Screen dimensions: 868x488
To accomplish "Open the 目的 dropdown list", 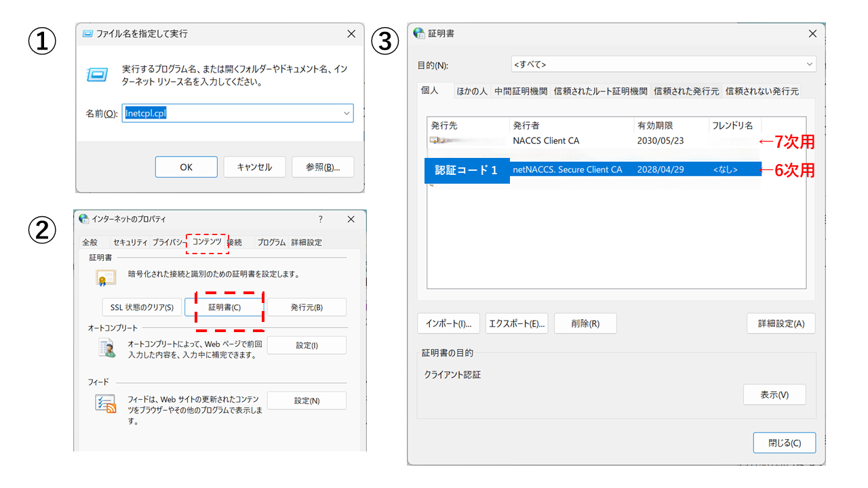I will 809,64.
